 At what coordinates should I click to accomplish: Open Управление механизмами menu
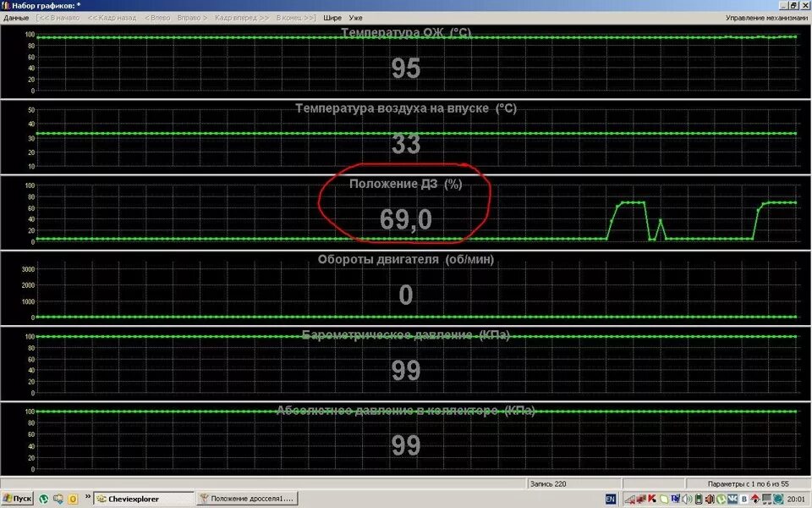pyautogui.click(x=766, y=18)
